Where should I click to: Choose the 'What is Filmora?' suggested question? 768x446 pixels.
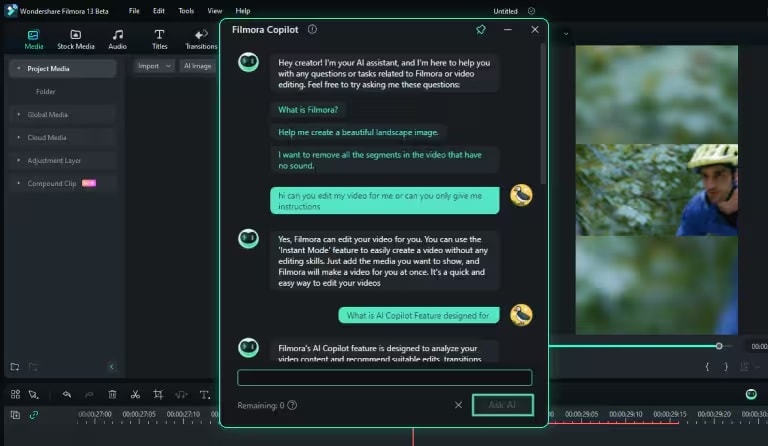coord(308,110)
